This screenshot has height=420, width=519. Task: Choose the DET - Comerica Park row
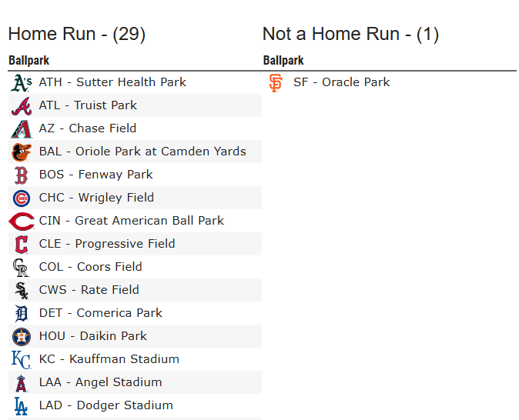pos(135,313)
